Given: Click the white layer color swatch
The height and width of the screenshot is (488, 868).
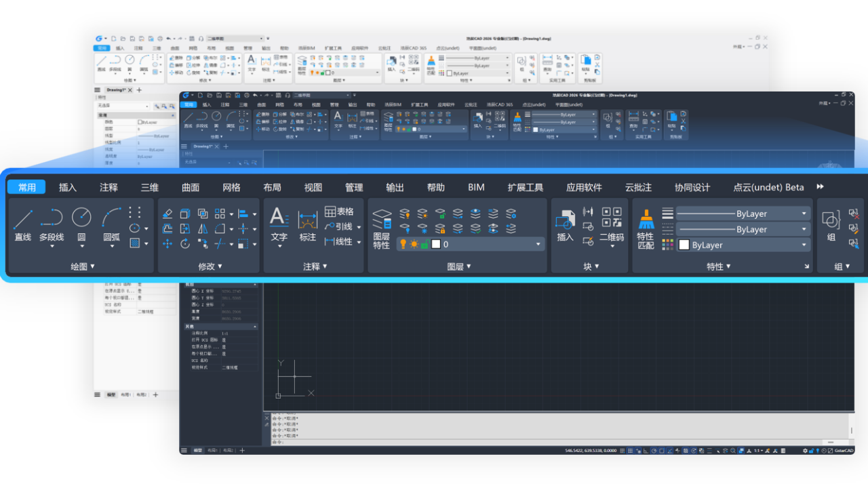Looking at the screenshot, I should point(436,244).
